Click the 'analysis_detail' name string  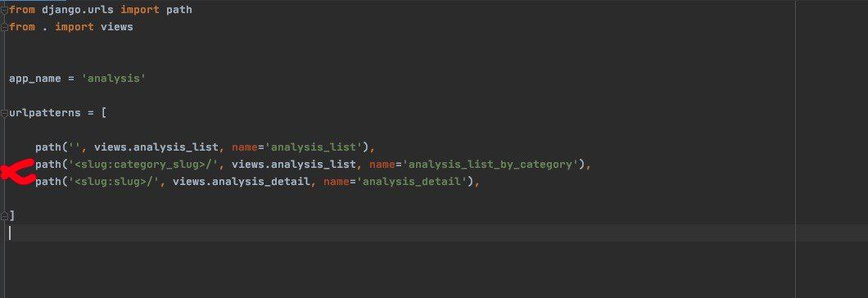click(x=412, y=182)
